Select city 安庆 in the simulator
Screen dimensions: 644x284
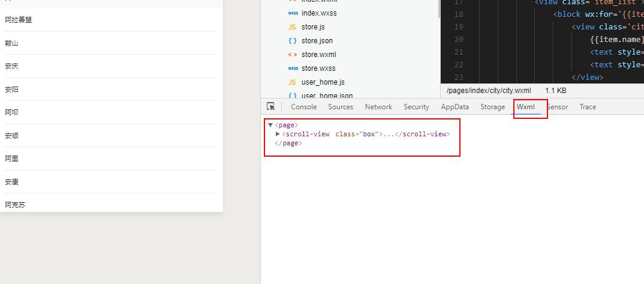tap(11, 66)
